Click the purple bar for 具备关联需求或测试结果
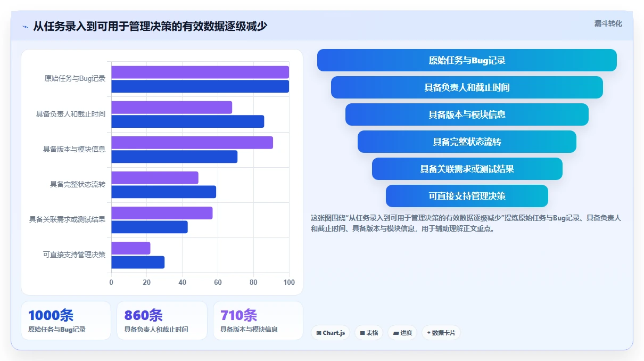This screenshot has height=361, width=644. point(162,213)
